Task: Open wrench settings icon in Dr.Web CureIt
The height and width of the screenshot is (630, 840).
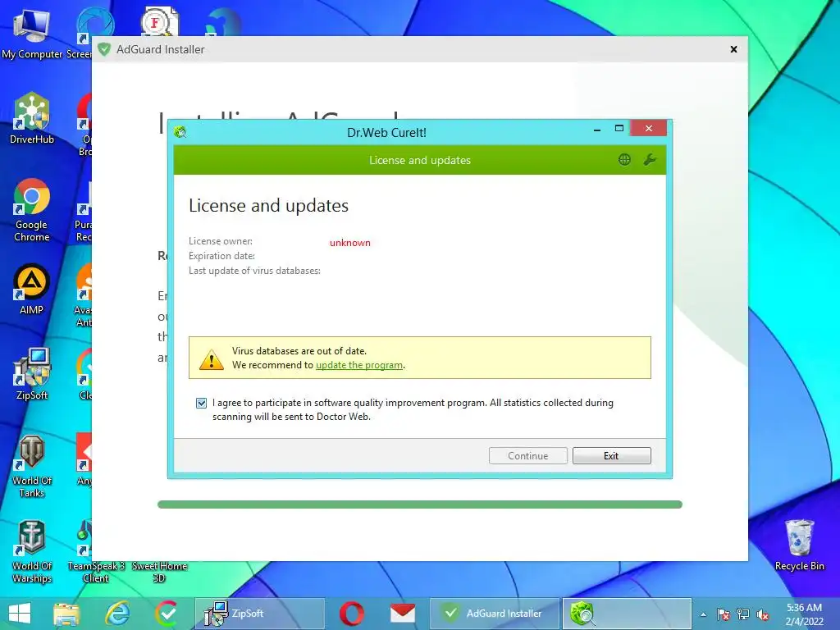Action: [x=650, y=160]
